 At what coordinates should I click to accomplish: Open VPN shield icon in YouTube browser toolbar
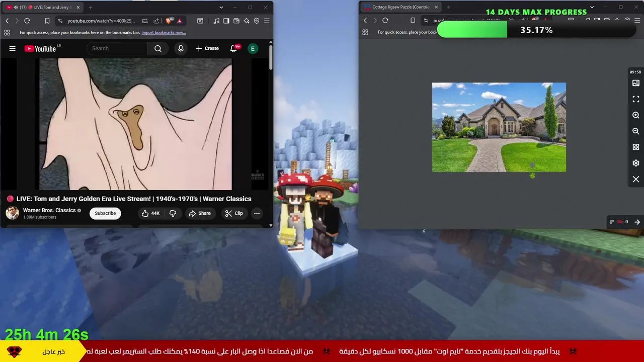click(x=257, y=21)
